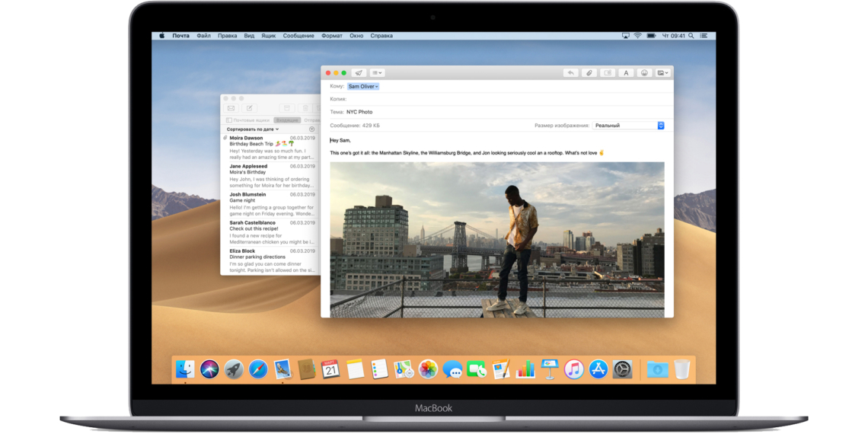
Task: Expand the header fields list dropdown
Action: point(377,73)
